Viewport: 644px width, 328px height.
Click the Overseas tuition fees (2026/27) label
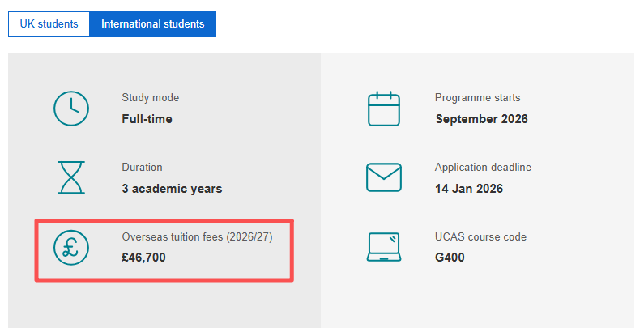point(203,237)
